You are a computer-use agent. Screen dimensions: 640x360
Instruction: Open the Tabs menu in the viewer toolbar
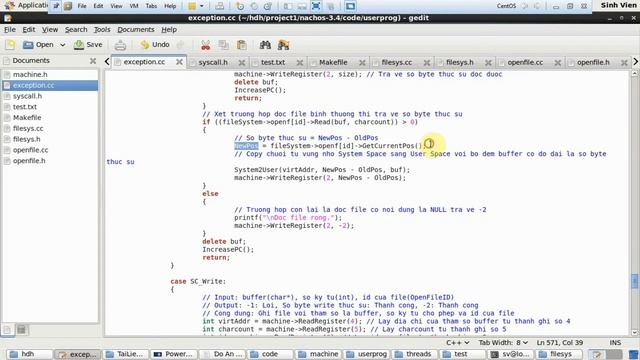[x=151, y=6]
